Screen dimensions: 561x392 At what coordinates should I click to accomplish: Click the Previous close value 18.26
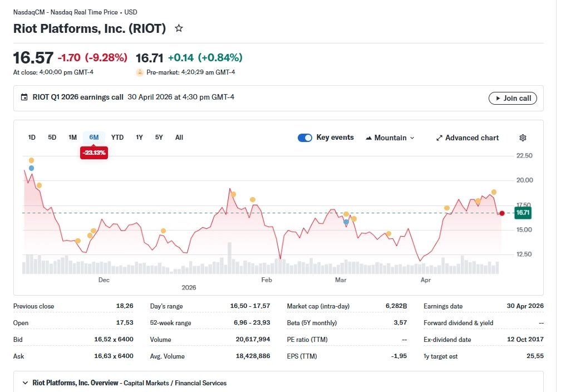[125, 306]
